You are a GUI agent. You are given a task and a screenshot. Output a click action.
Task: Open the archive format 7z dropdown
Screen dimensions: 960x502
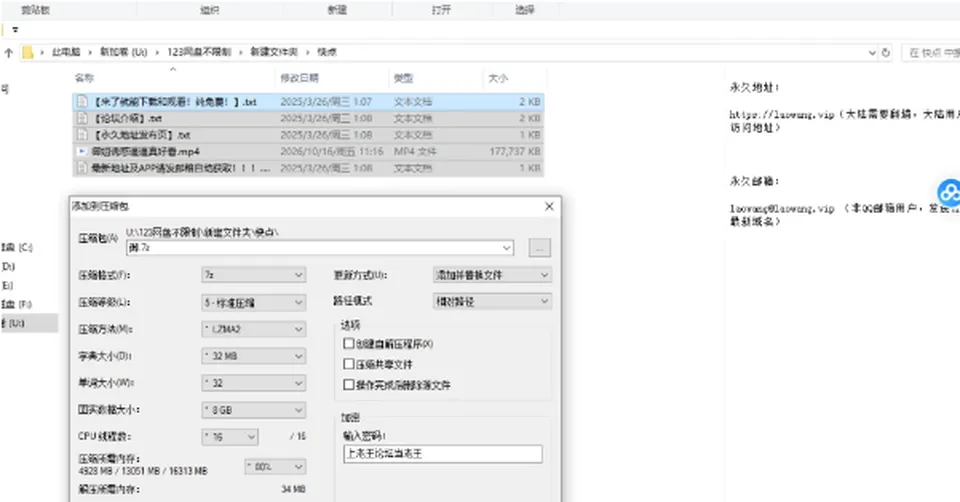pyautogui.click(x=253, y=275)
